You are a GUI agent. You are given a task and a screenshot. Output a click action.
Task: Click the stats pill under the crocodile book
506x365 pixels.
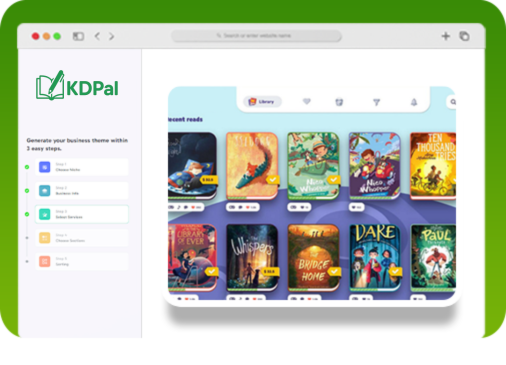(243, 207)
